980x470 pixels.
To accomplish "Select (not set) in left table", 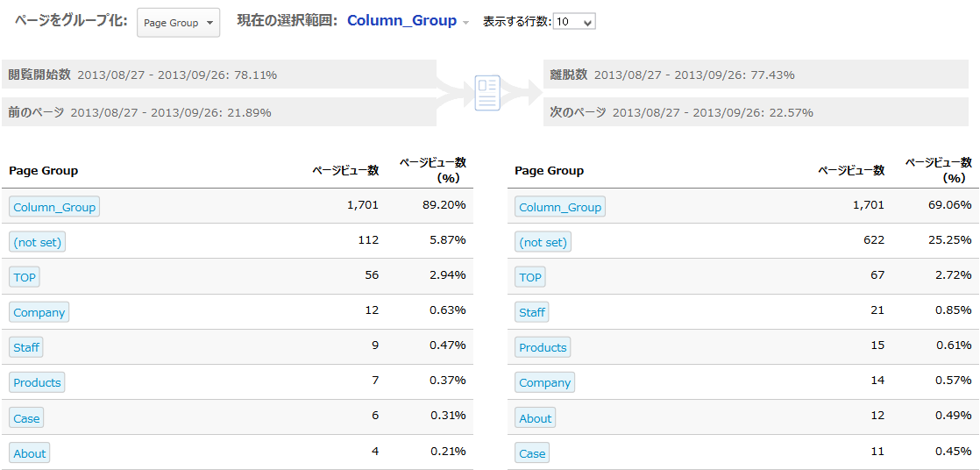I will [x=38, y=242].
